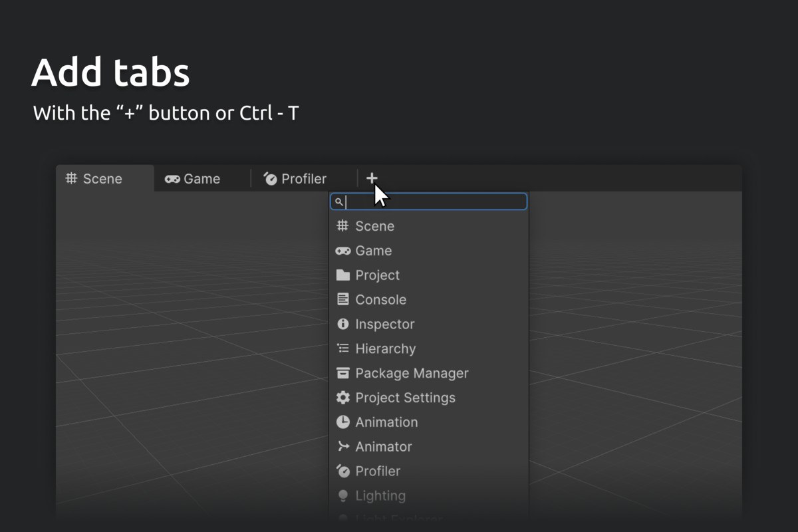Click the gamepad icon beside Game entry

pos(343,251)
